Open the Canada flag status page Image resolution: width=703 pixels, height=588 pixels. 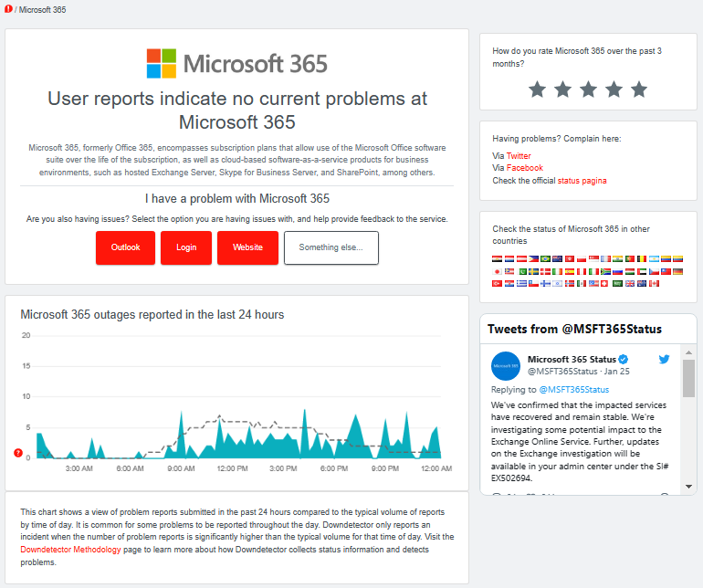pos(654,283)
